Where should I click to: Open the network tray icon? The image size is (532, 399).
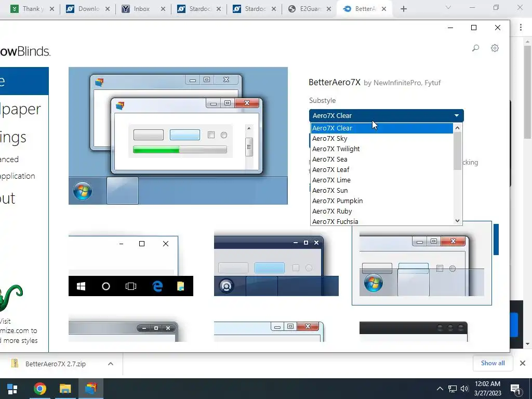453,389
